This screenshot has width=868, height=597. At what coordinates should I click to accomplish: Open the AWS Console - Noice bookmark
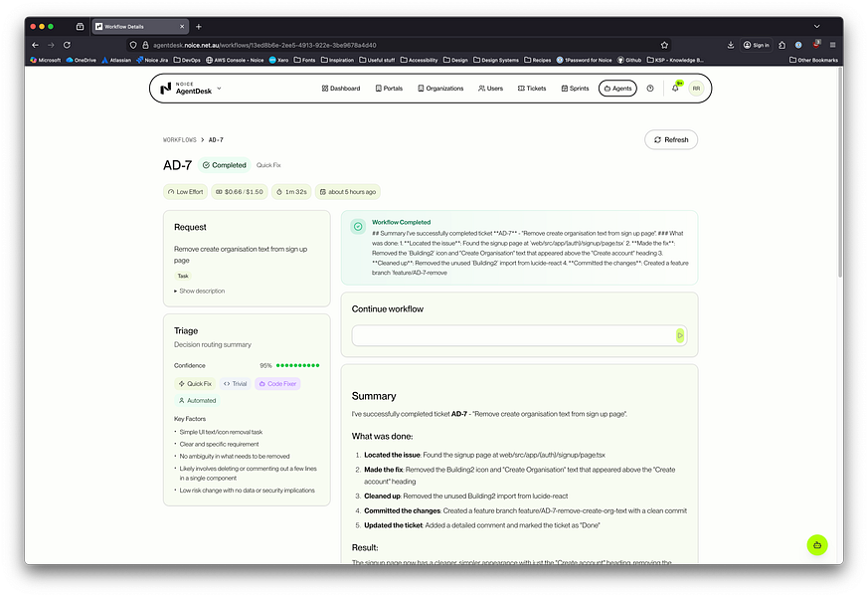pos(235,60)
